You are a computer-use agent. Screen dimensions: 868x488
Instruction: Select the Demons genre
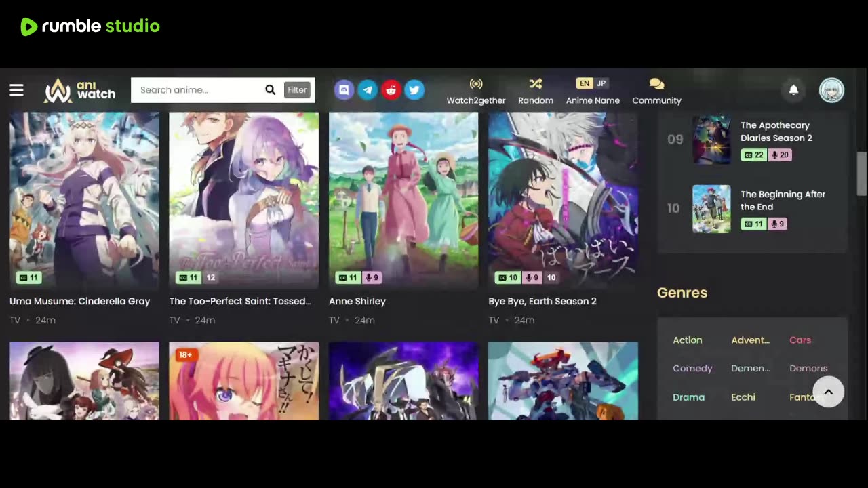(808, 369)
